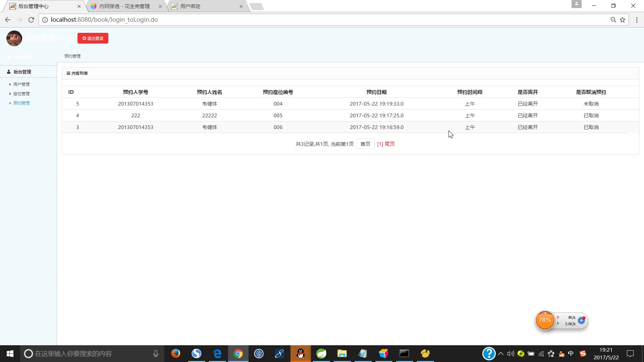Open File Explorer from the taskbar

[x=342, y=354]
